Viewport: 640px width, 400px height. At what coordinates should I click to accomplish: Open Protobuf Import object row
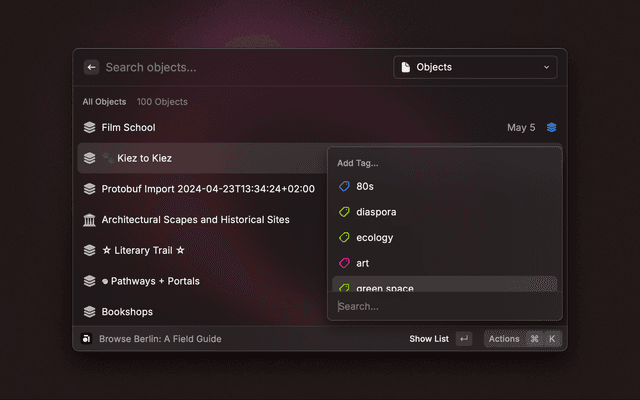[207, 189]
